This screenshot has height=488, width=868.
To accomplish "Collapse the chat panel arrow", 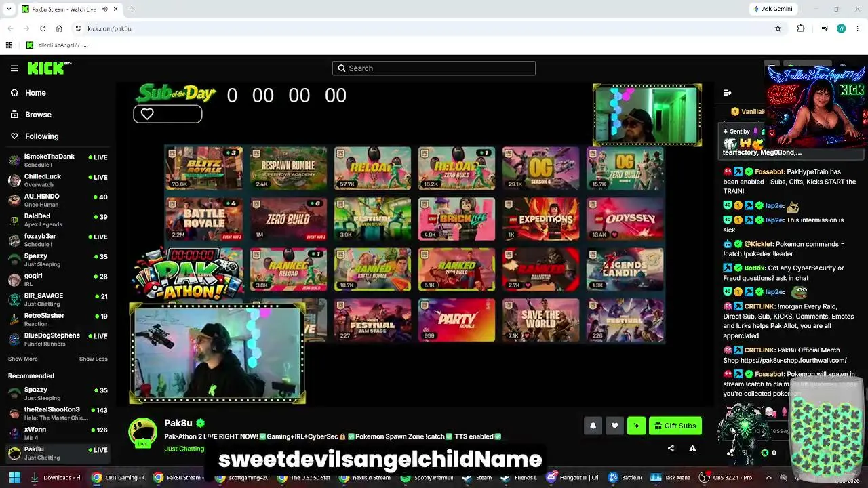I will [727, 93].
